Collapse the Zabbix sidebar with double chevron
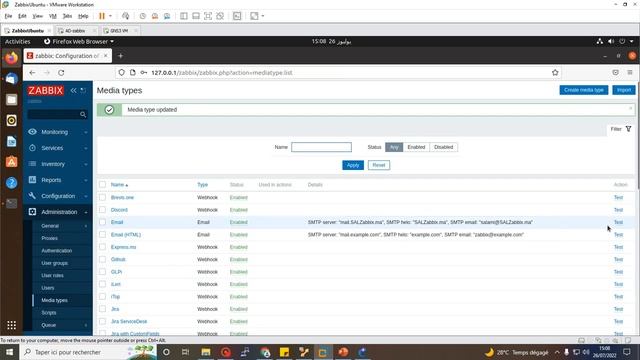The width and height of the screenshot is (640, 360). 73,90
